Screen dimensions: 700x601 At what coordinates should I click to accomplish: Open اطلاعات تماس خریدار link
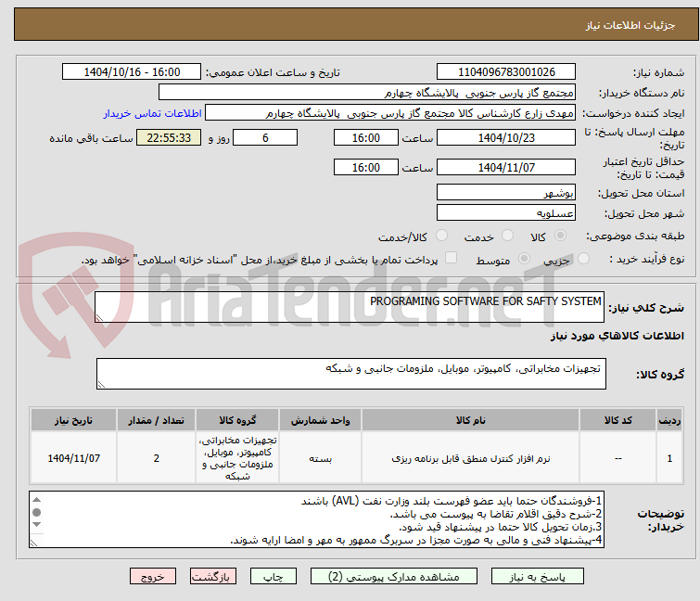pos(153,113)
